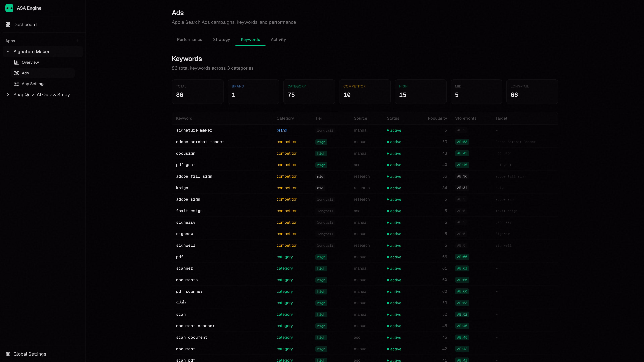Image resolution: width=644 pixels, height=362 pixels.
Task: Switch to the Strategy tab
Action: (221, 40)
